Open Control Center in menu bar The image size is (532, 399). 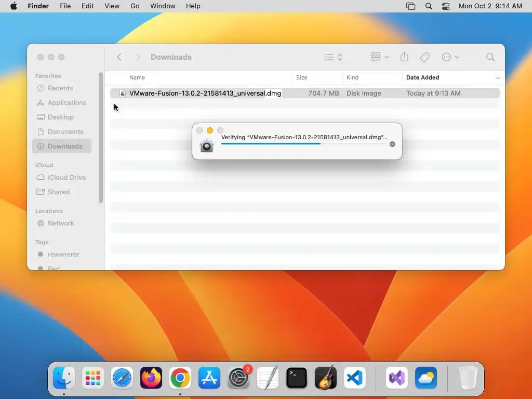pyautogui.click(x=446, y=6)
